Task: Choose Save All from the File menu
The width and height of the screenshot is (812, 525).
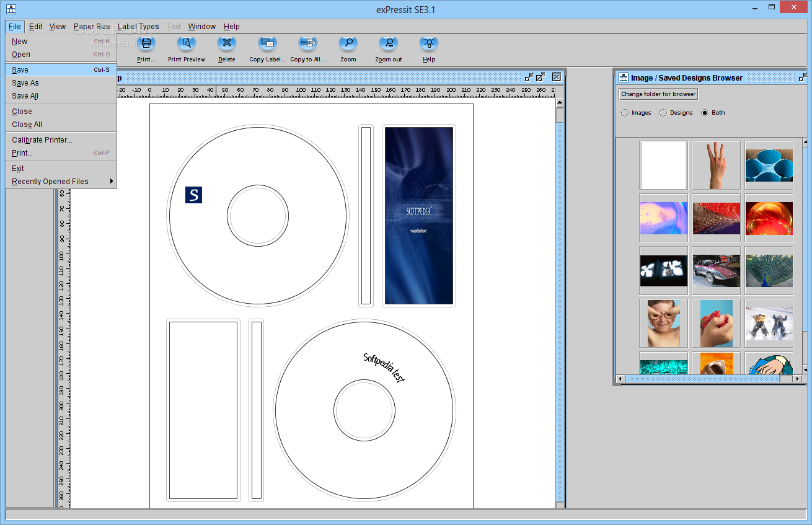Action: (x=61, y=96)
